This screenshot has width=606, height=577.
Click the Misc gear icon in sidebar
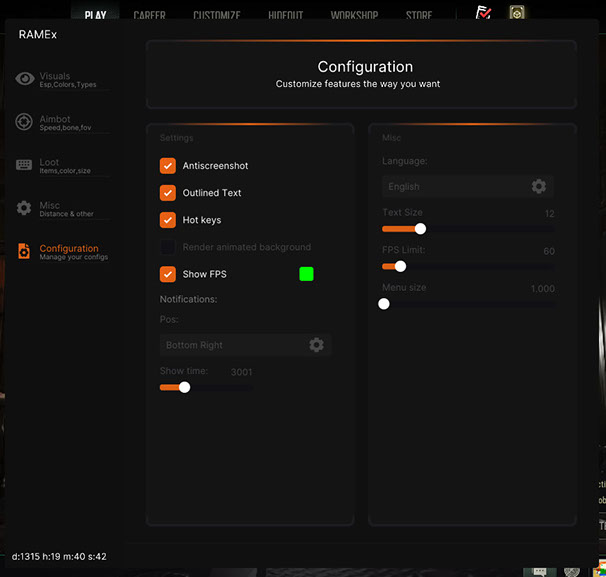click(25, 208)
